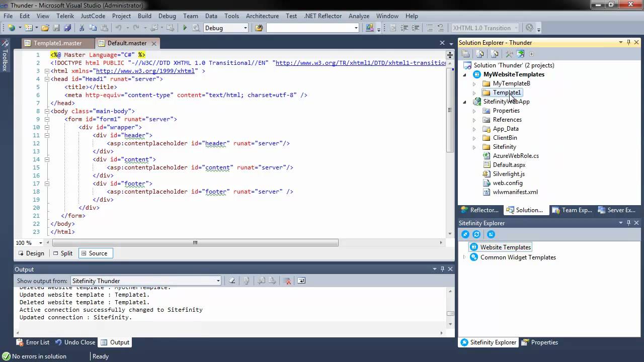This screenshot has height=362, width=644.
Task: Click the third blue icon in Sitefinity Explorer toolbar
Action: 491,234
